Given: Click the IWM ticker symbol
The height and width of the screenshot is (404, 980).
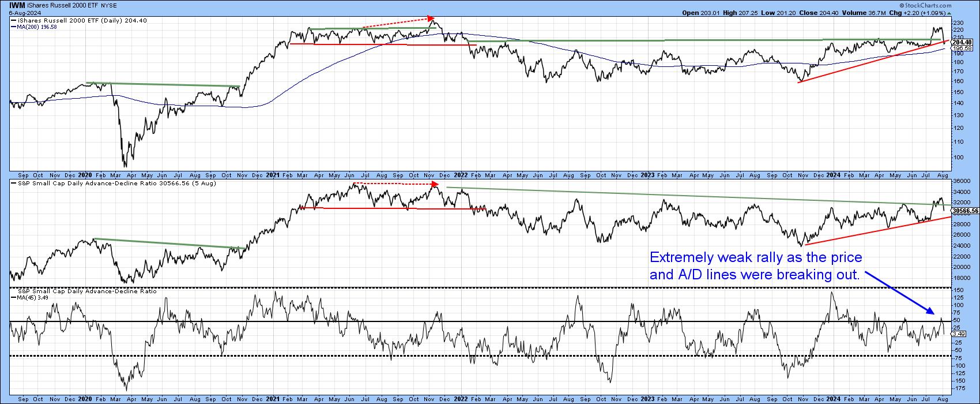Looking at the screenshot, I should [x=17, y=5].
